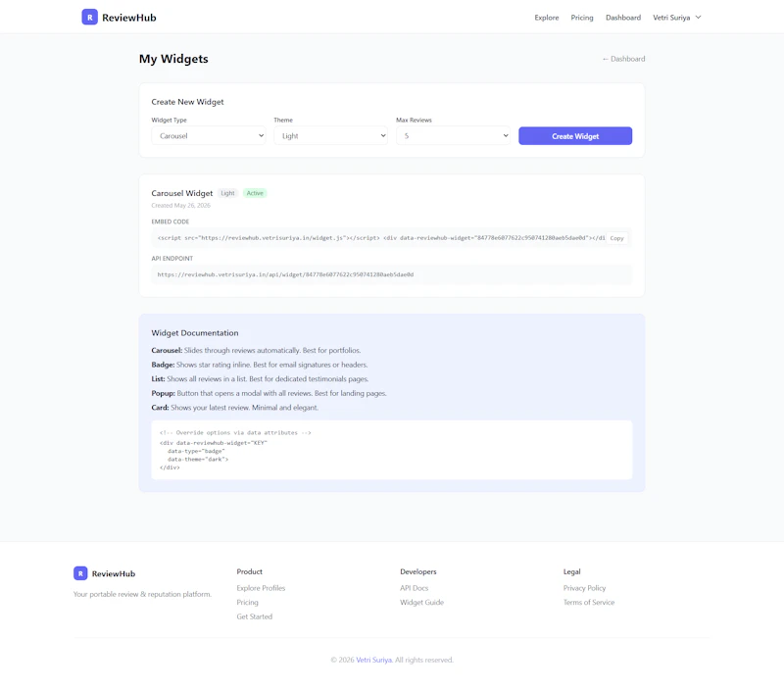
Task: Open the Terms of Service link
Action: point(589,602)
